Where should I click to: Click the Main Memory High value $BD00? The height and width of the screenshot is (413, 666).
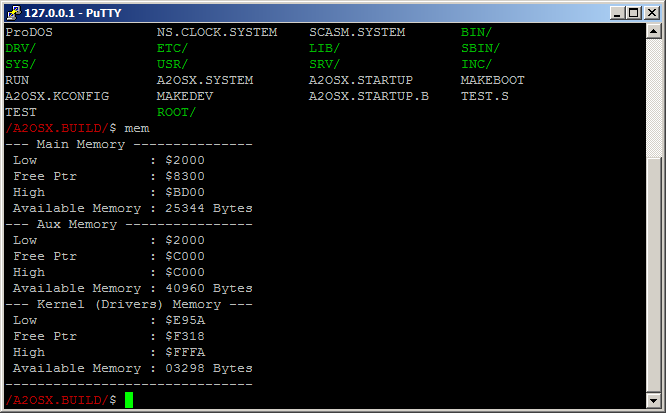(x=185, y=192)
